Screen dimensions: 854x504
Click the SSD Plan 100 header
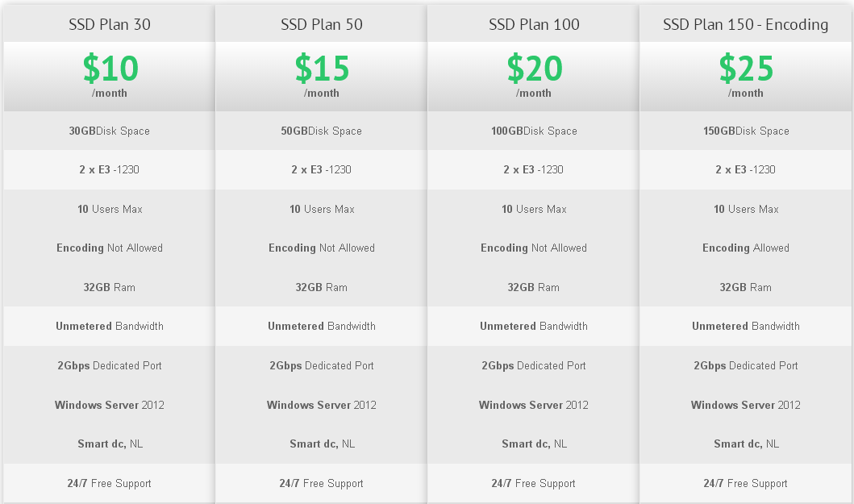coord(534,24)
